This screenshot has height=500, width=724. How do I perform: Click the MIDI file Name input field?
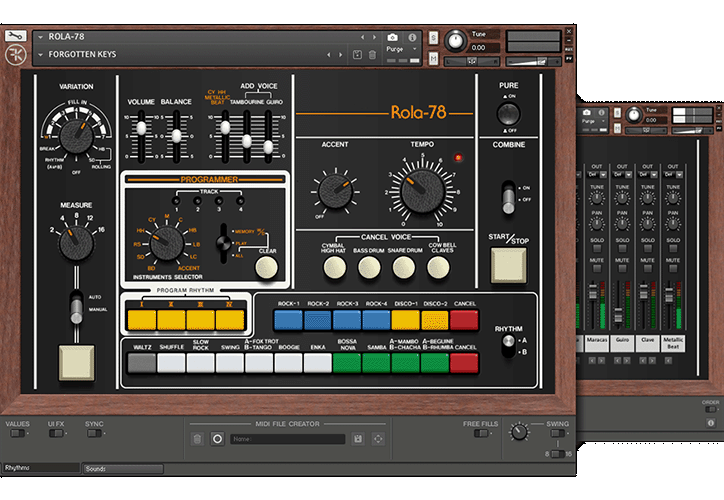pyautogui.click(x=288, y=439)
